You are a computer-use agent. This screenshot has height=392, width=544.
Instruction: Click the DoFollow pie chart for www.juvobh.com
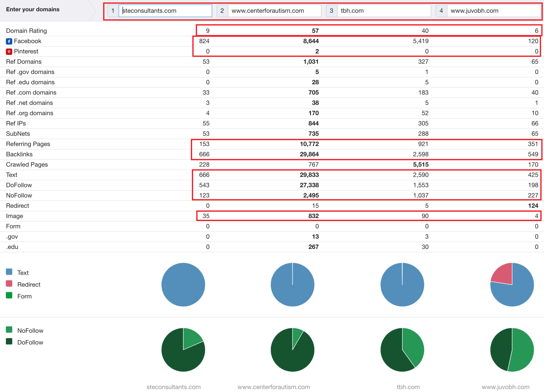pyautogui.click(x=512, y=350)
